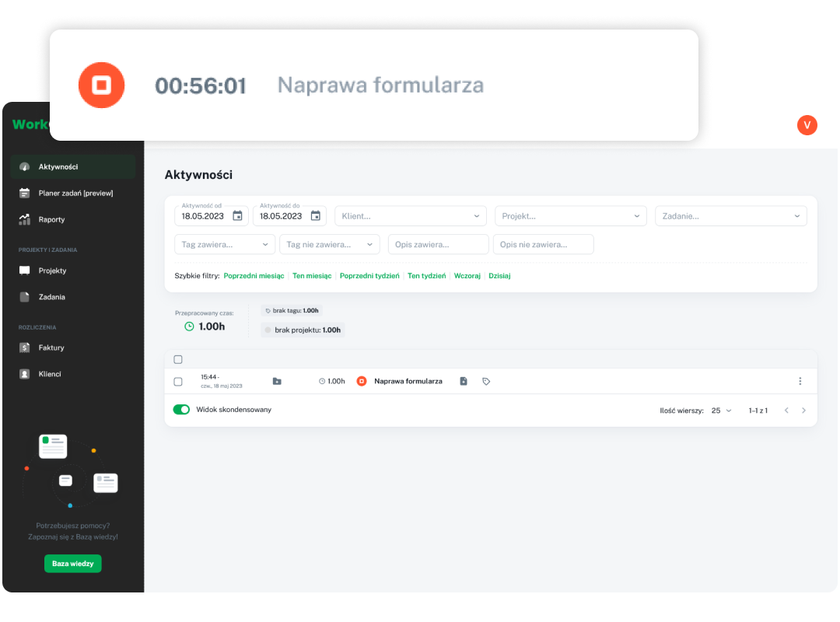Viewport: 840px width, 622px height.
Task: Click the orange stop icon in the activity row
Action: pos(362,381)
